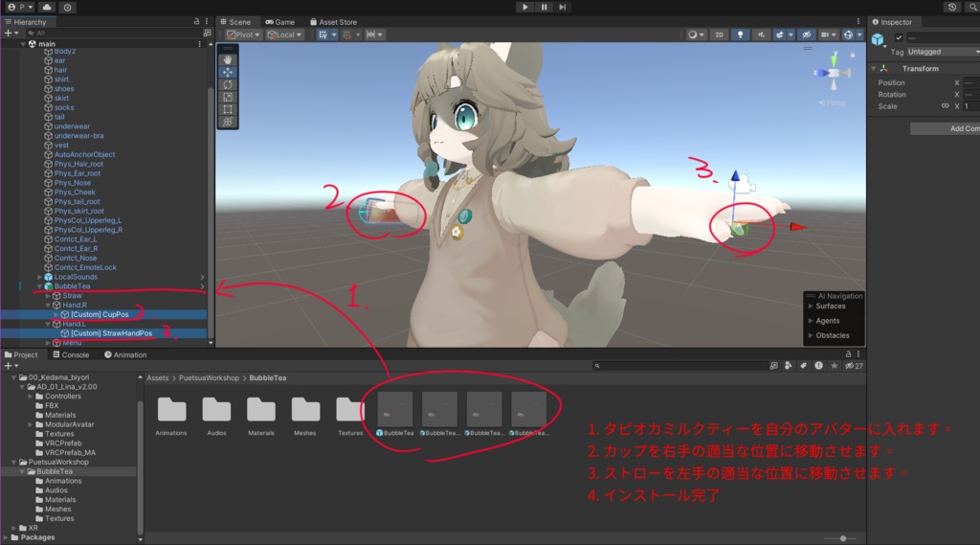Collapse the main scene root
The width and height of the screenshot is (980, 545).
[23, 44]
